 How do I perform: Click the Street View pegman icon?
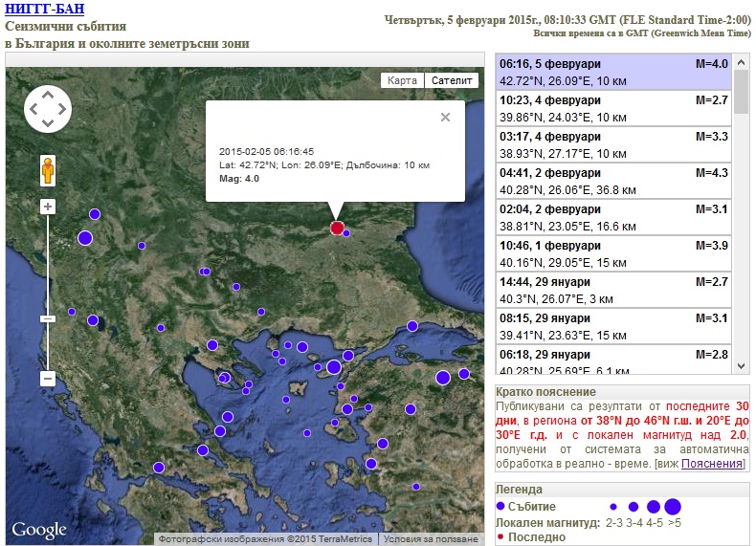click(48, 172)
